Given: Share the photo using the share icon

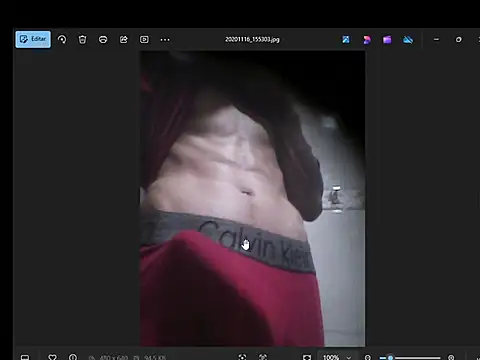Looking at the screenshot, I should (x=124, y=40).
